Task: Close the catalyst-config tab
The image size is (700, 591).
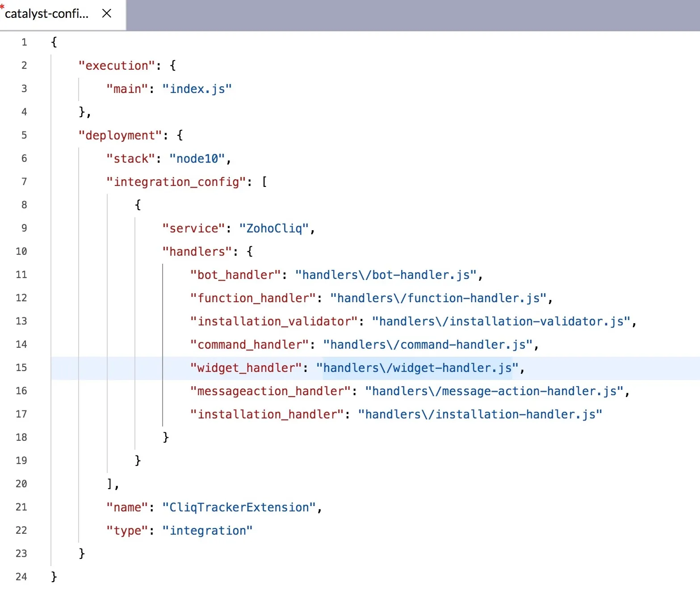Action: click(106, 13)
